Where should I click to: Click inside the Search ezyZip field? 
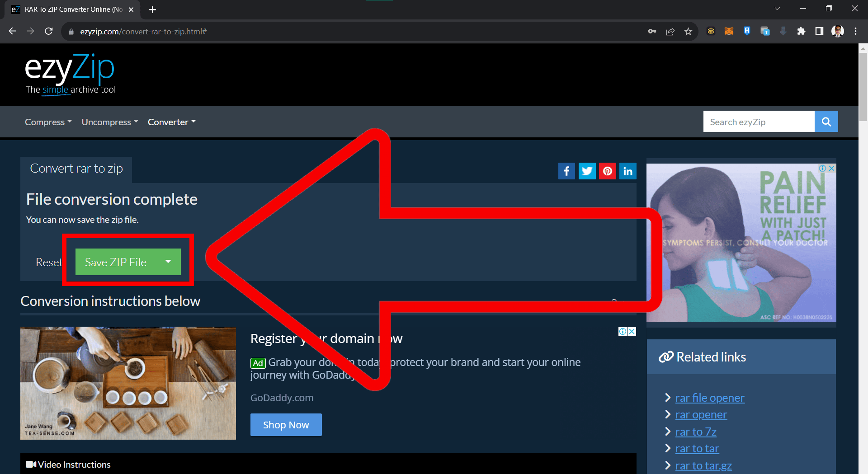click(x=758, y=121)
